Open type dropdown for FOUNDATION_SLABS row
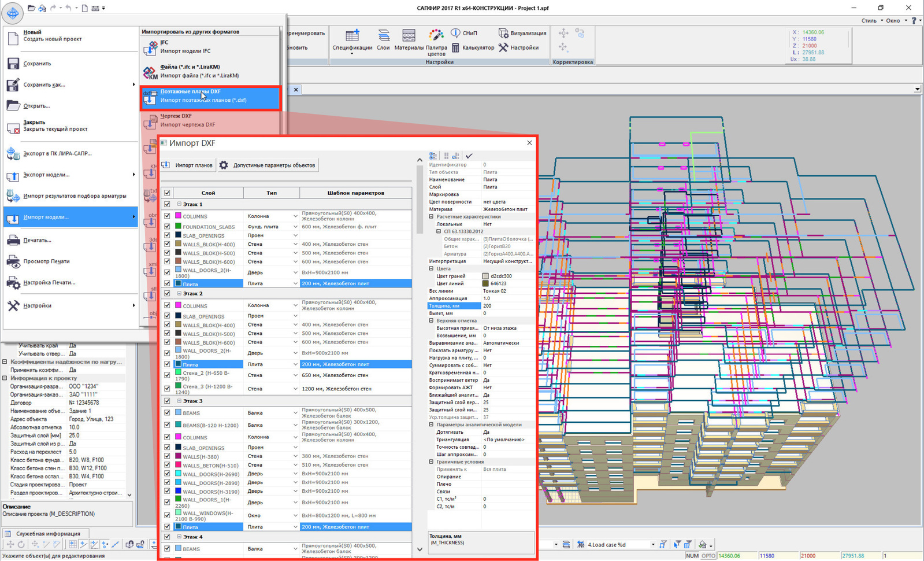 pos(295,227)
